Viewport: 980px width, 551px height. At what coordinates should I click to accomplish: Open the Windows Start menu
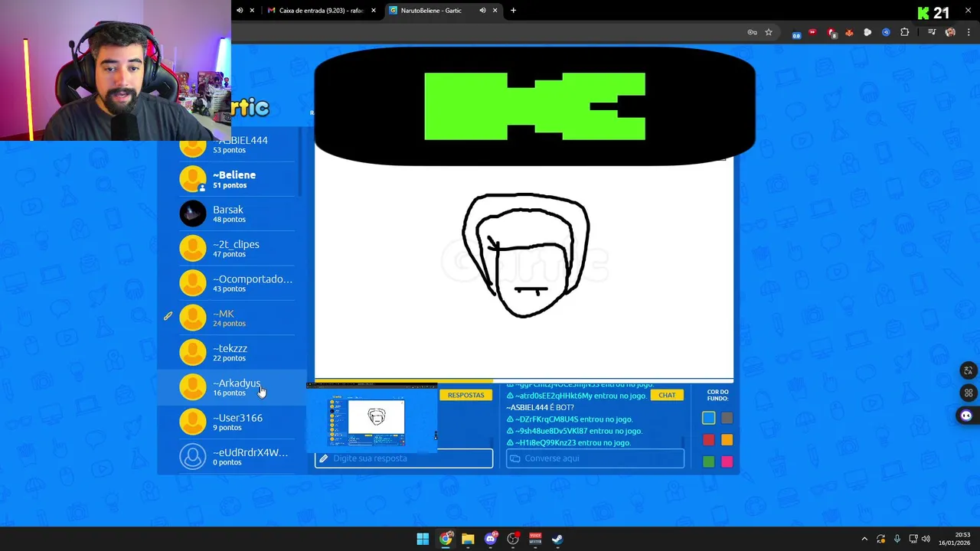coord(423,539)
